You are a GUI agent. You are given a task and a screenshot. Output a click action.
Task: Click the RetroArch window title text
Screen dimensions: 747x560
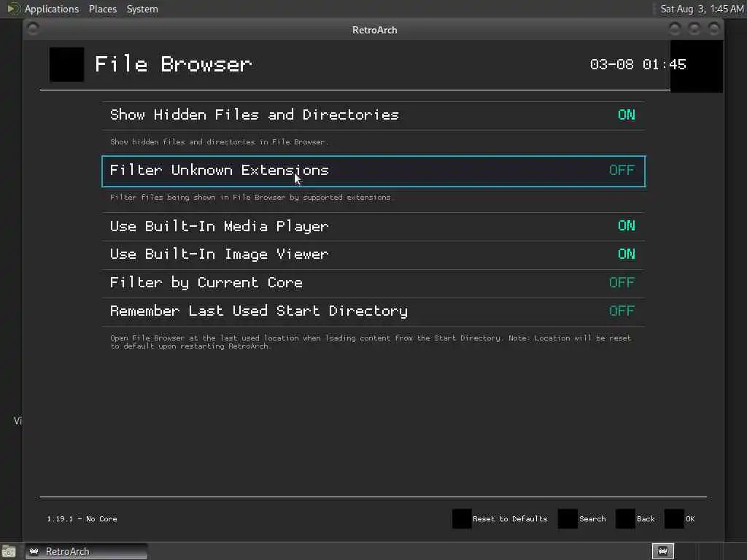click(374, 30)
